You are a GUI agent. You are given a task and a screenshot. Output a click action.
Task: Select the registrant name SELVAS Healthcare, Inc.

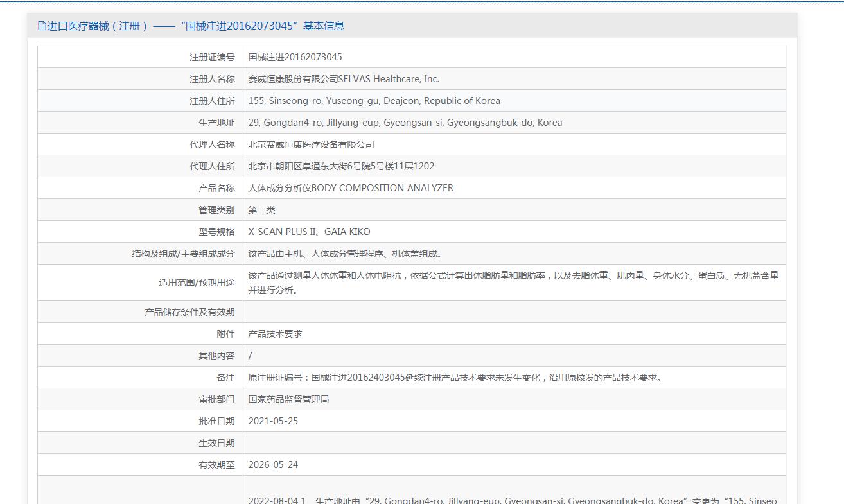click(x=344, y=79)
